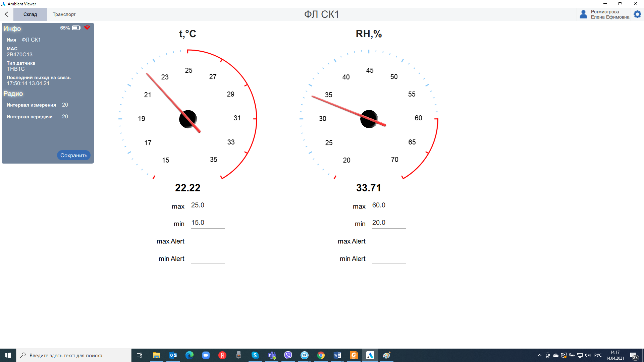This screenshot has height=362, width=644.
Task: Click the battery level icon
Action: click(76, 28)
